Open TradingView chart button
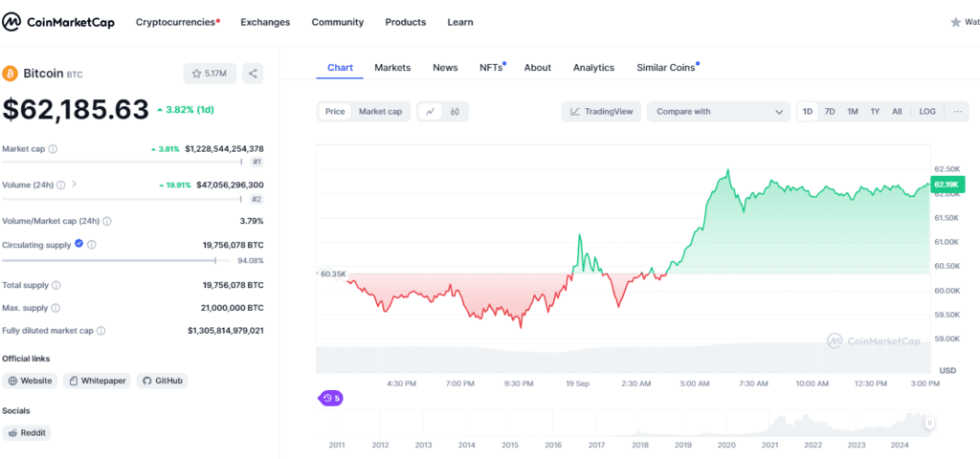This screenshot has width=980, height=459. point(601,112)
